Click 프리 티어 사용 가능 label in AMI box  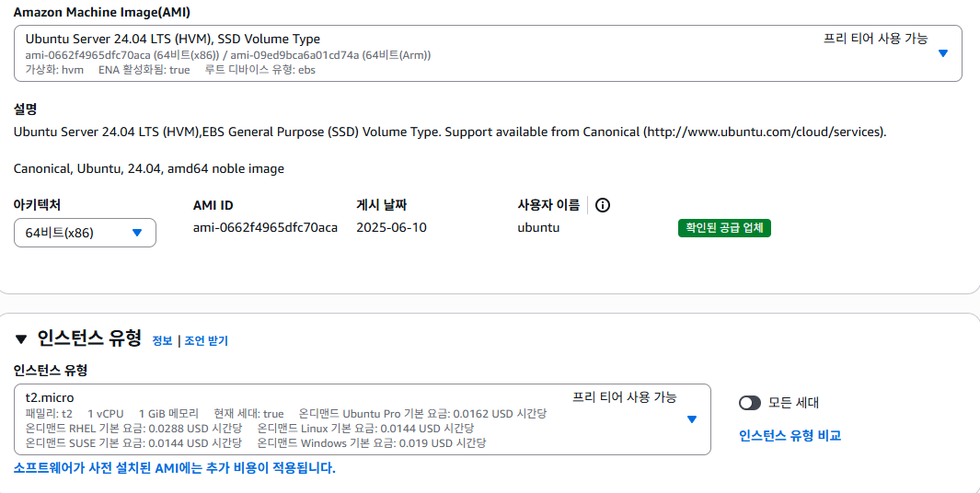tap(875, 39)
